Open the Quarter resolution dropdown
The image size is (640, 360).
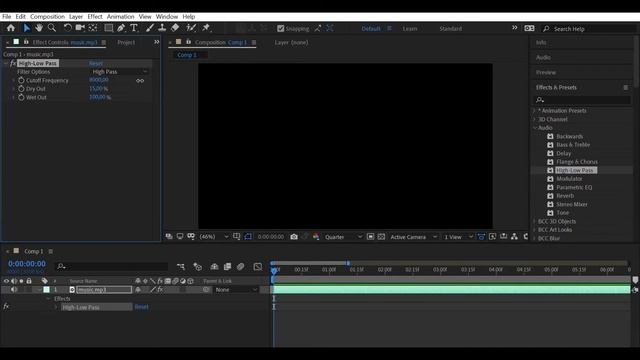coord(343,237)
